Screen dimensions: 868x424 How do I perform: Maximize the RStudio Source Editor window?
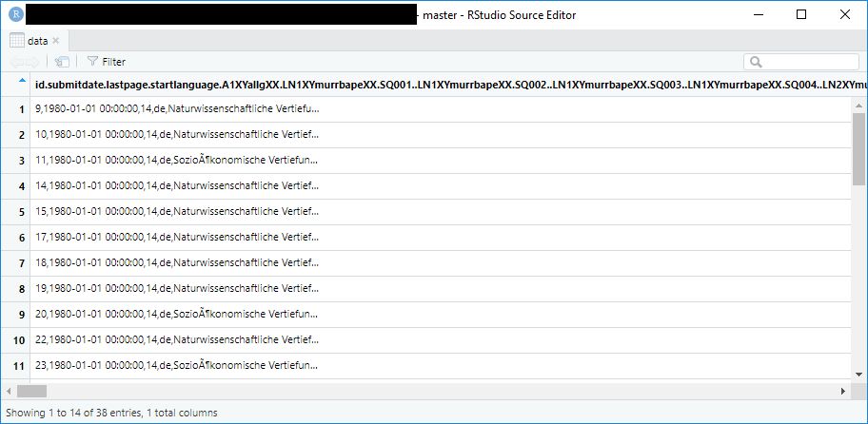[801, 14]
